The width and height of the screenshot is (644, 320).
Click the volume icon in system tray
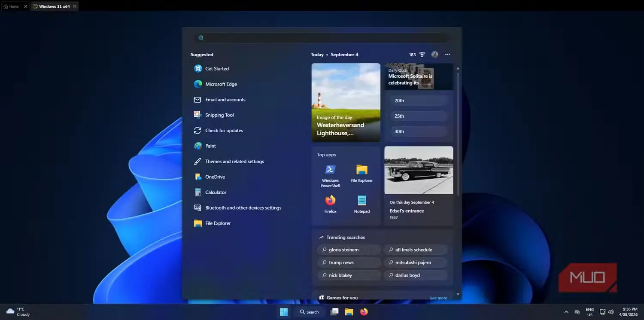[x=611, y=312]
